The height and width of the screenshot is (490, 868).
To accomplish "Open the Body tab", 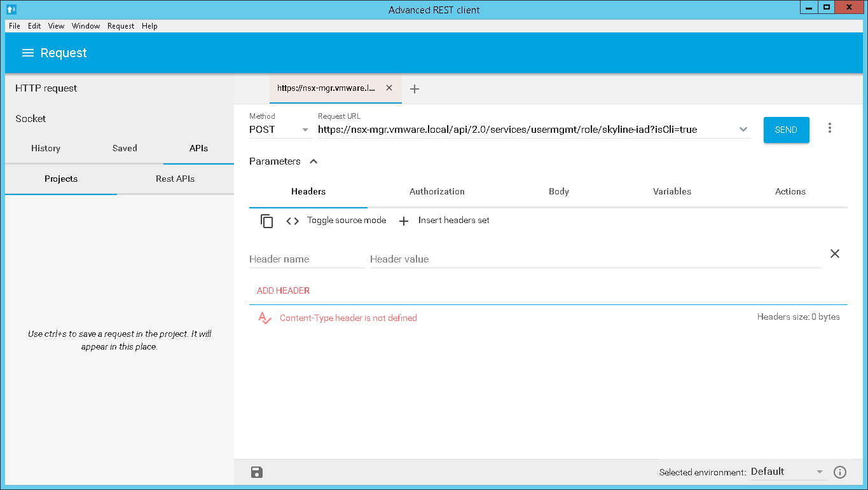I will (x=559, y=191).
